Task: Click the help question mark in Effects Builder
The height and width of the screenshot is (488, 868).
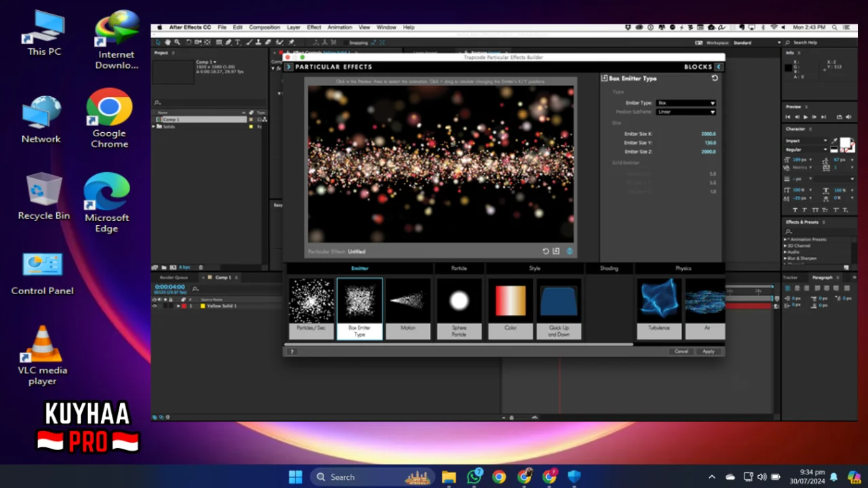Action: pos(292,351)
